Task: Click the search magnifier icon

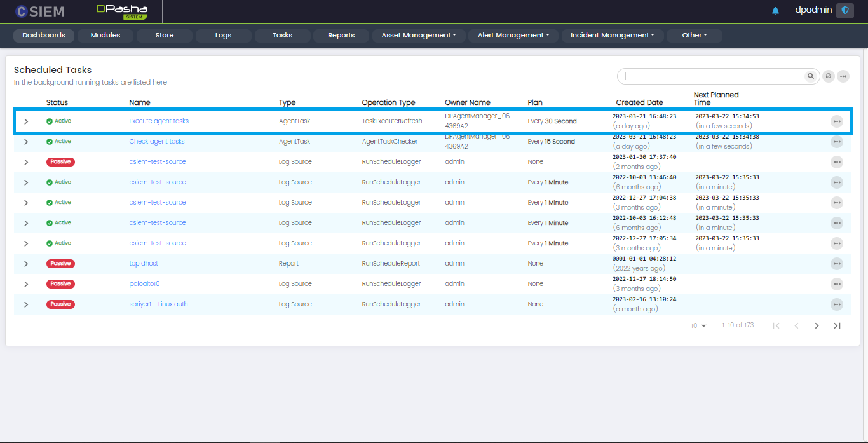Action: [x=811, y=76]
